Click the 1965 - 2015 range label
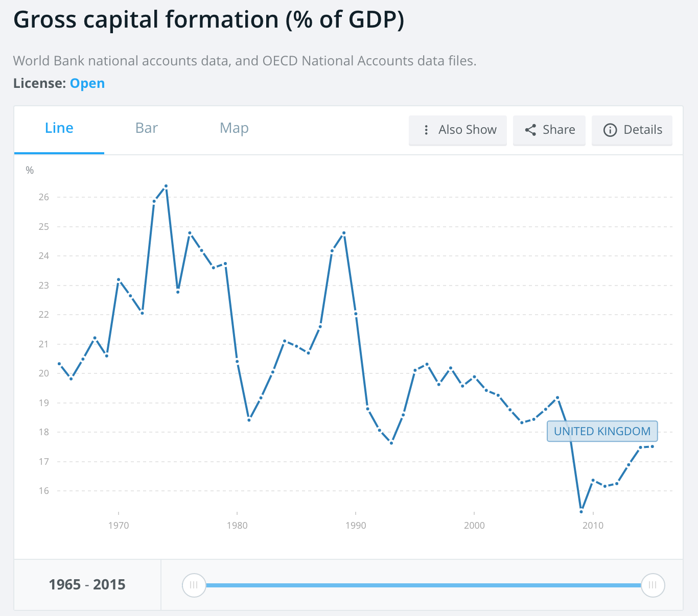Viewport: 698px width, 616px height. [87, 585]
